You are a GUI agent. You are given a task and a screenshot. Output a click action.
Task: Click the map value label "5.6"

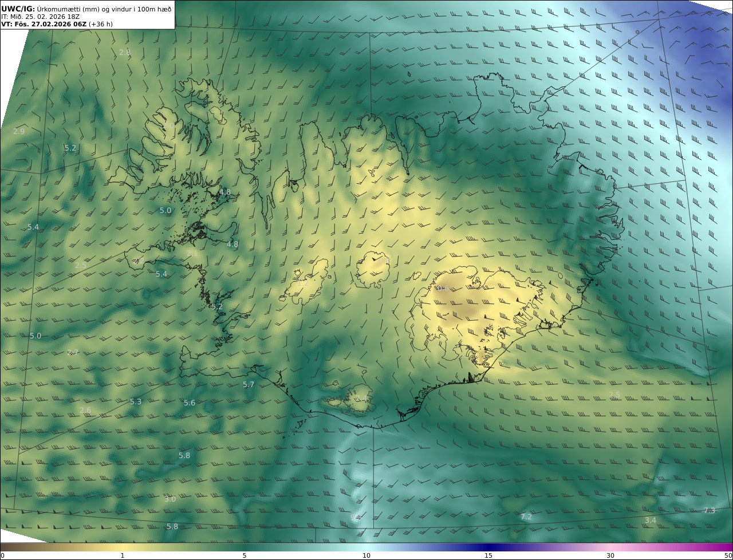[190, 403]
